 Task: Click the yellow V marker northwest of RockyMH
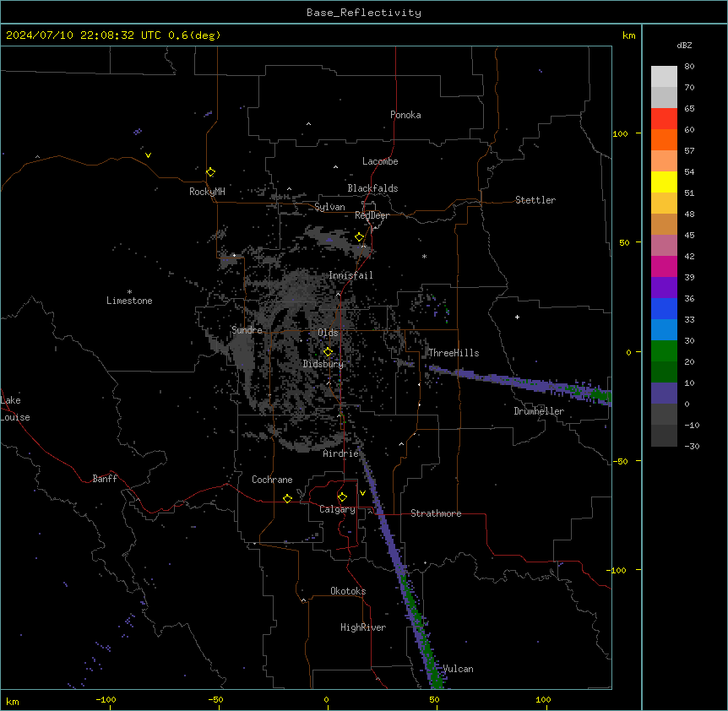click(x=148, y=155)
